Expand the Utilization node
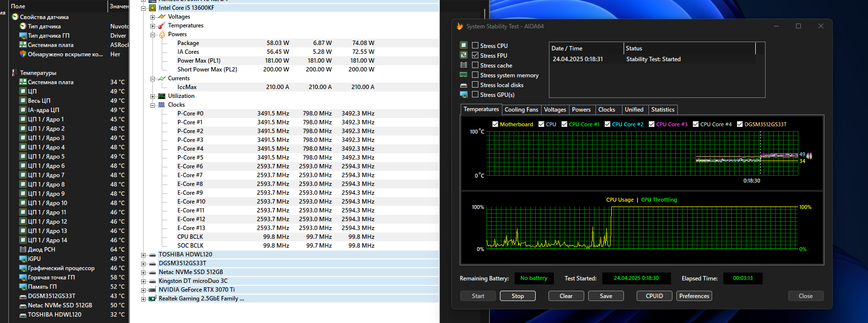 (x=152, y=96)
